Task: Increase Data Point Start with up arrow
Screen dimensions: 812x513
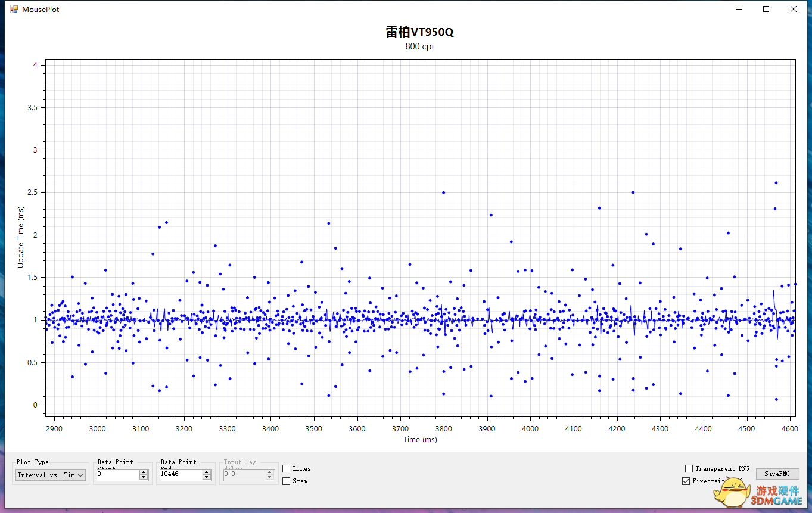Action: [x=143, y=472]
